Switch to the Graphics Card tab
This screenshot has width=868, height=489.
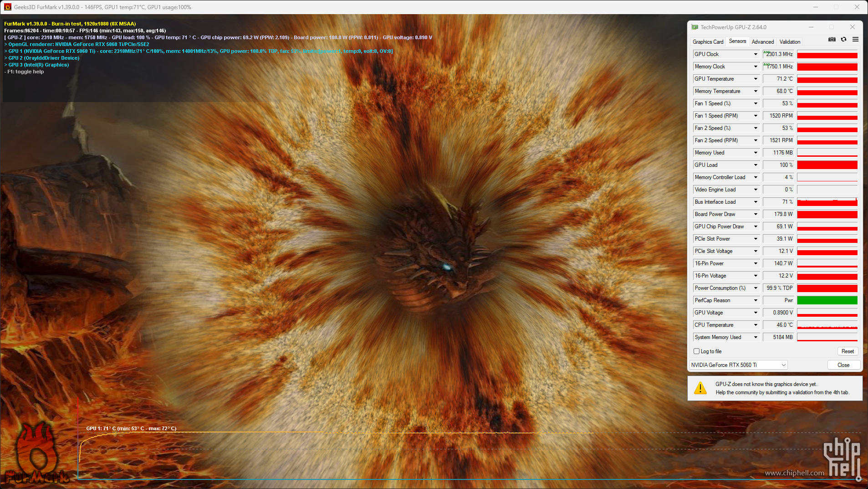pyautogui.click(x=708, y=42)
